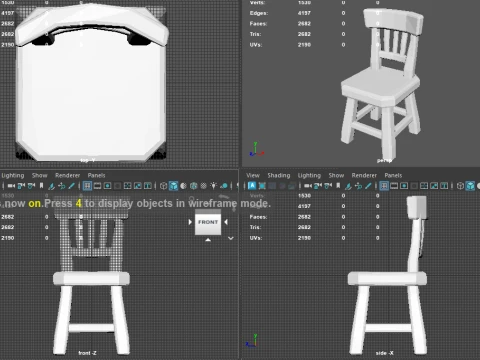The image size is (480, 360).
Task: Toggle Resolution Gate in side view toolbar
Action: tap(404, 186)
